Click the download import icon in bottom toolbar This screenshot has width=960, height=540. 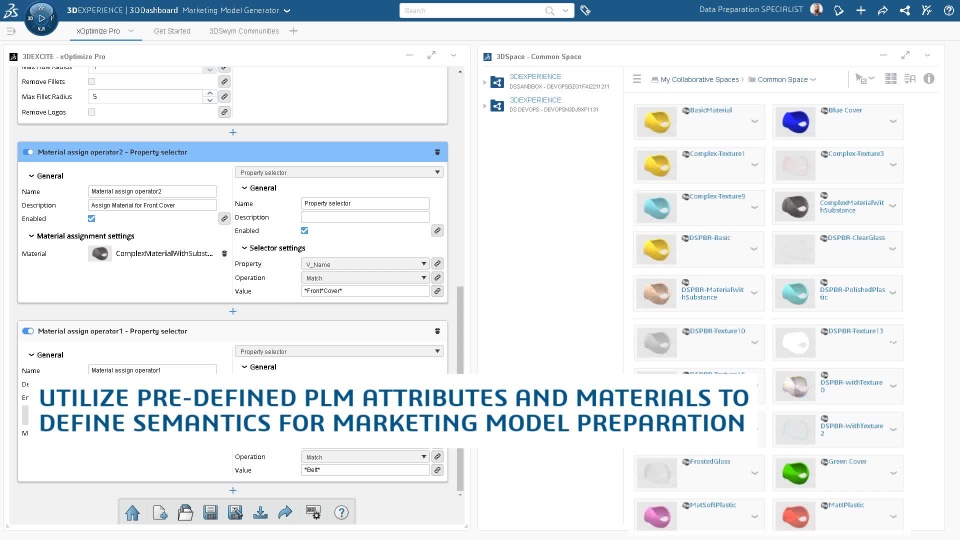pos(260,512)
